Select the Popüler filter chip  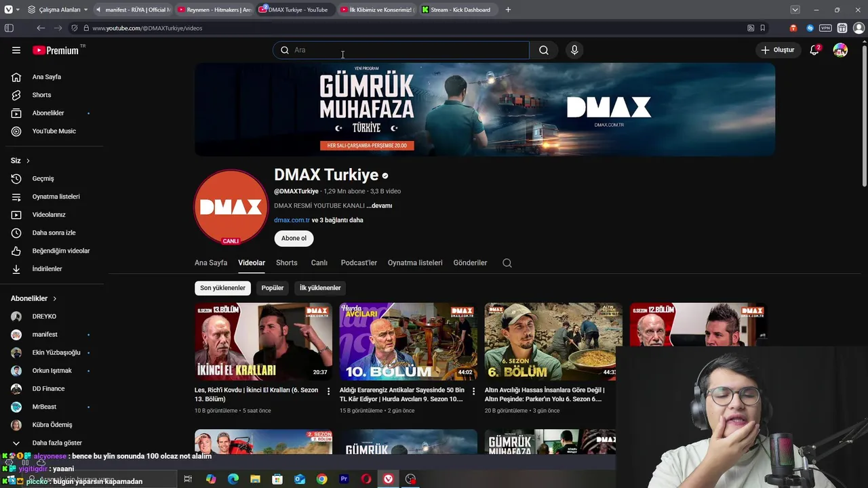click(273, 288)
